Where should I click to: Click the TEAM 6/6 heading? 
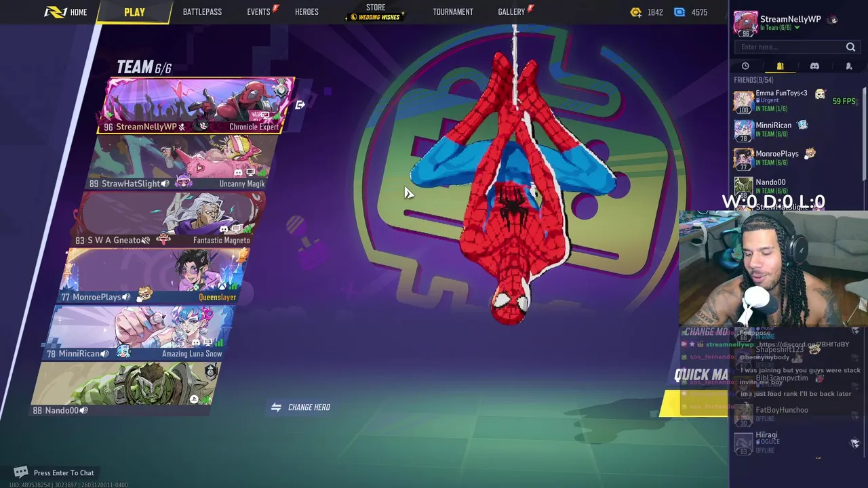pyautogui.click(x=144, y=67)
